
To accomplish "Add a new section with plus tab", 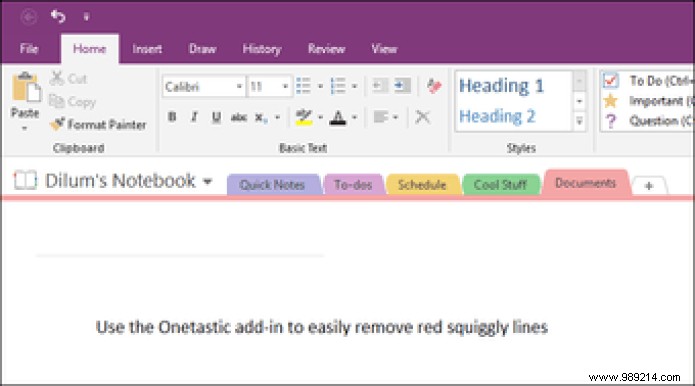I will click(x=649, y=186).
